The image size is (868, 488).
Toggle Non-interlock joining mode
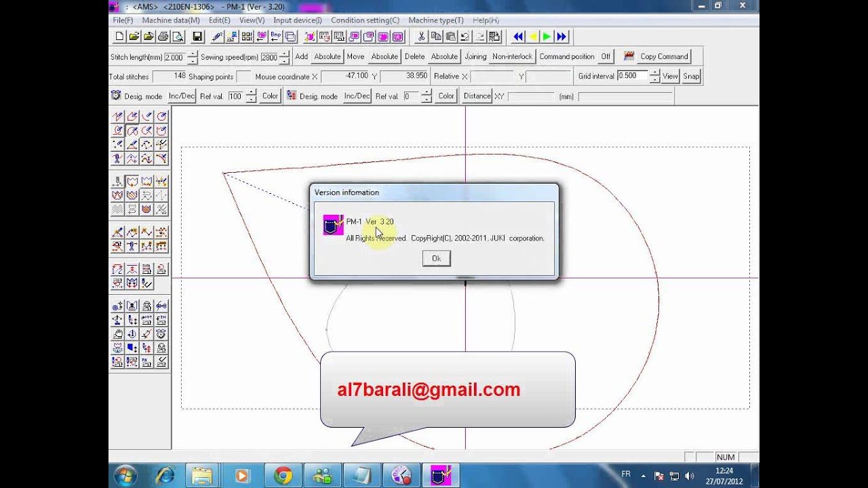coord(513,56)
